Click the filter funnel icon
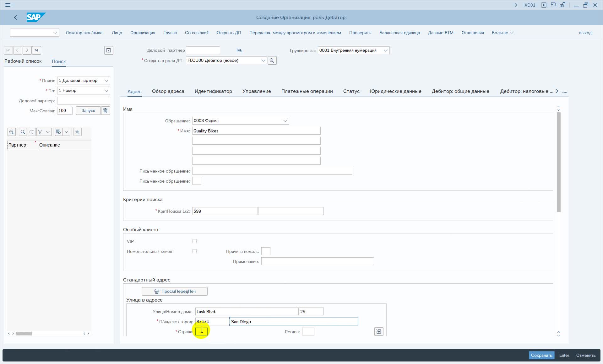 40,132
